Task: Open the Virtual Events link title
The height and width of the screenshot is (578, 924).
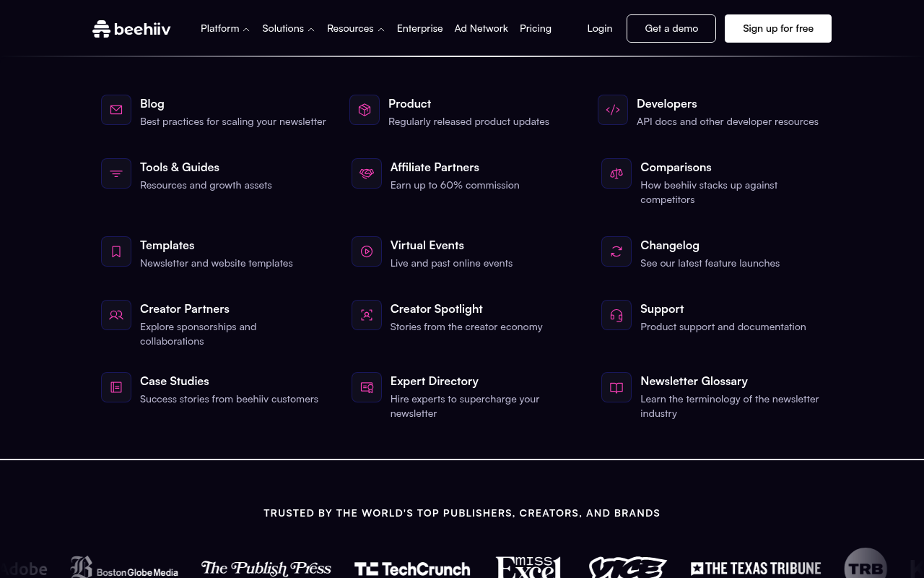Action: (x=427, y=245)
